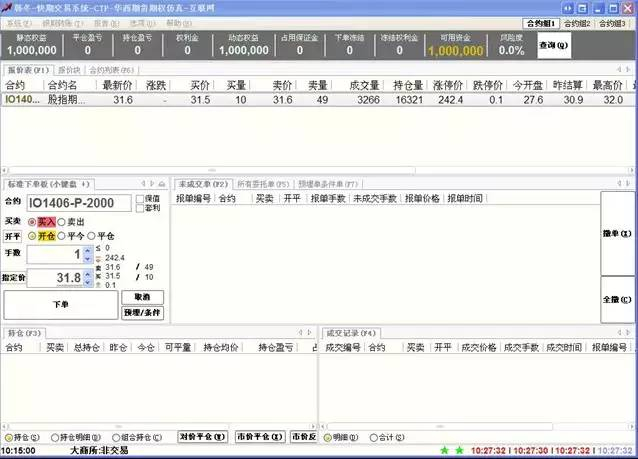Switch to the 报价表 (F1) tab

coord(28,70)
